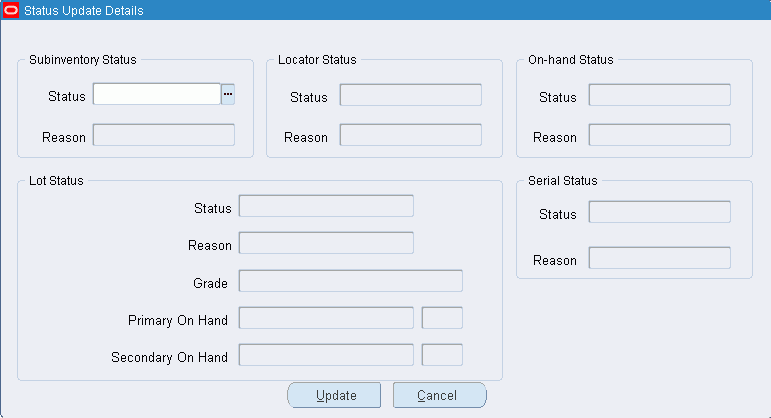The height and width of the screenshot is (418, 771).
Task: Select the Locator Reason field
Action: (411, 135)
